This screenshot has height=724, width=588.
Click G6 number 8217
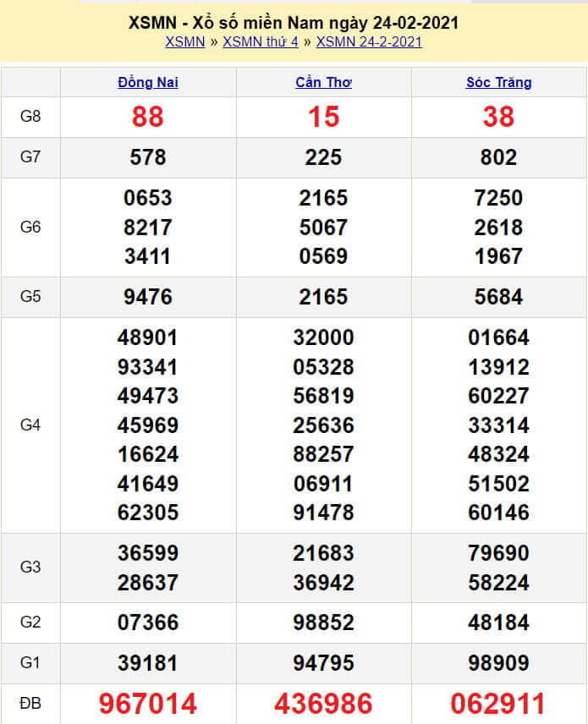pyautogui.click(x=148, y=228)
